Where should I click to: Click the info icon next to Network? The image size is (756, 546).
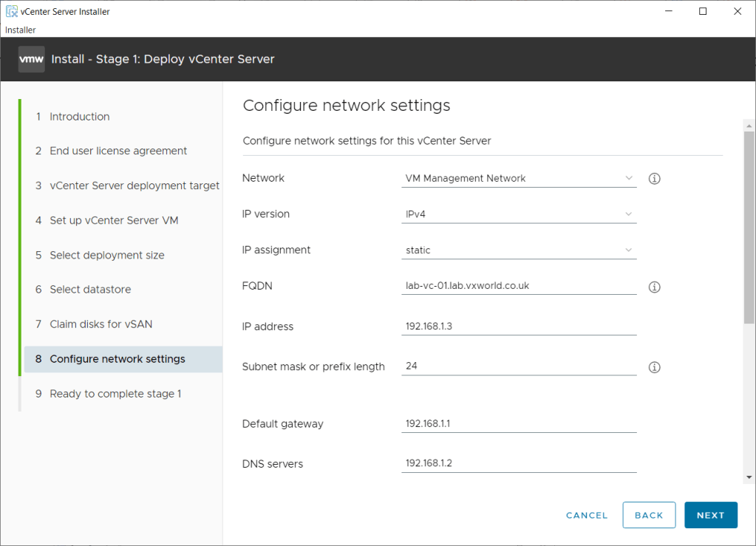click(654, 179)
